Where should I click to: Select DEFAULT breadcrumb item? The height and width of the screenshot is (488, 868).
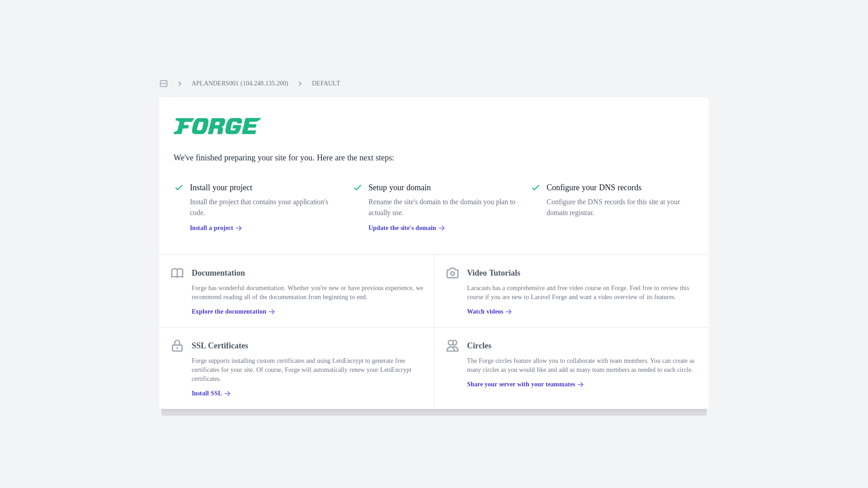[x=326, y=84]
